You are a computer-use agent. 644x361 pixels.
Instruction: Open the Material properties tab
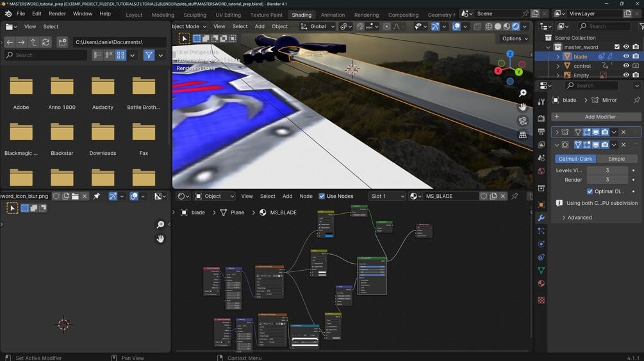pos(541,284)
